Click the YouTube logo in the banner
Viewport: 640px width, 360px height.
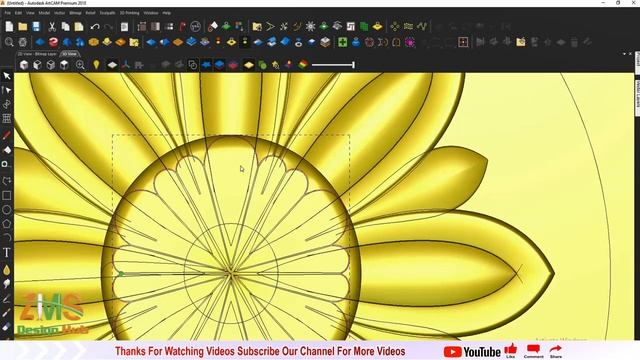(472, 352)
